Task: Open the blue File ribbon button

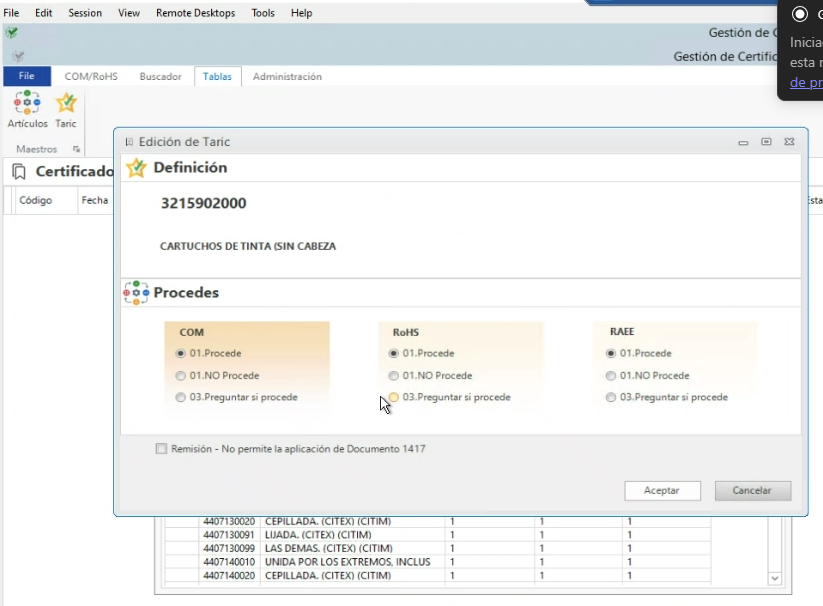Action: pyautogui.click(x=27, y=76)
